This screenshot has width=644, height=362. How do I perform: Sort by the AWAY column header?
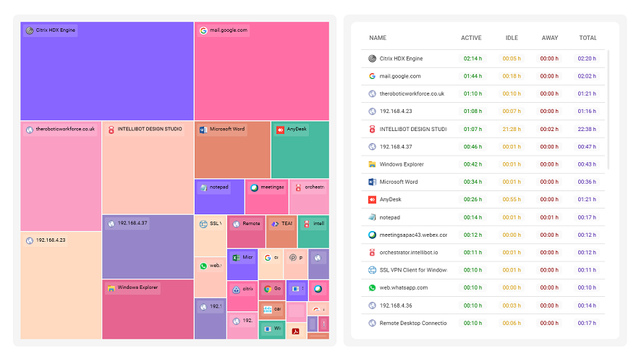pyautogui.click(x=550, y=38)
